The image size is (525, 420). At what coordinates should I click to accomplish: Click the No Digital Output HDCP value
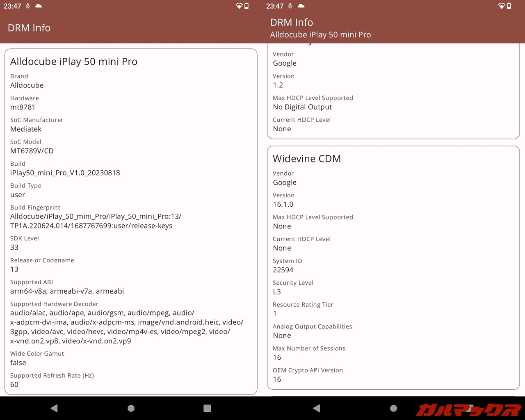tap(302, 107)
